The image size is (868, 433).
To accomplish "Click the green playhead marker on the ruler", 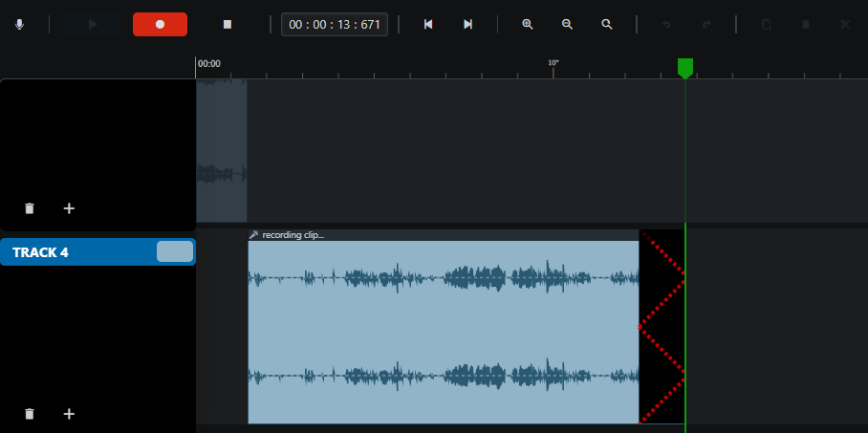I will pyautogui.click(x=685, y=68).
